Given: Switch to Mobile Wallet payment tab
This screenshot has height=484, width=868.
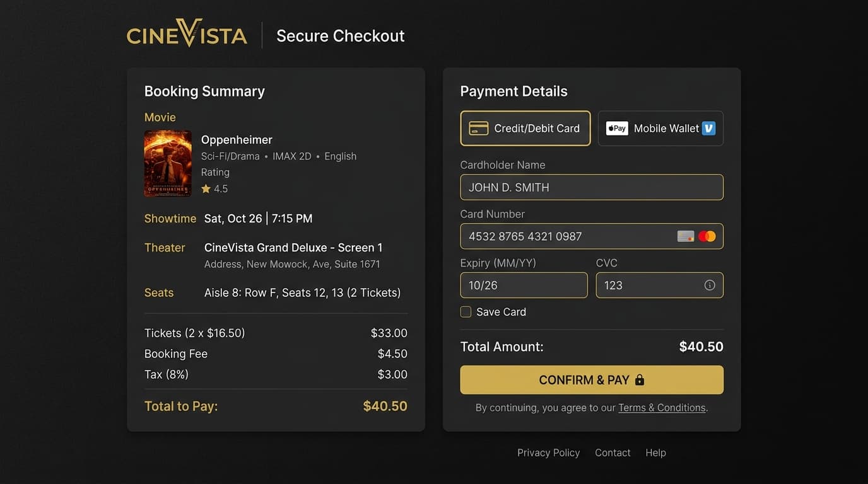Looking at the screenshot, I should (x=660, y=129).
